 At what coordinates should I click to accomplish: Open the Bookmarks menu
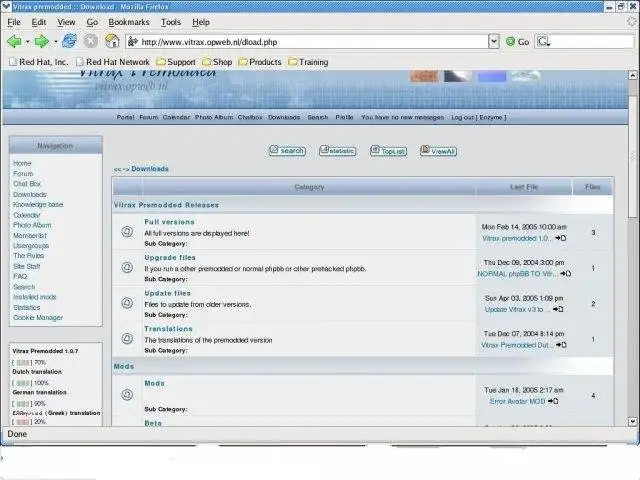pos(129,22)
